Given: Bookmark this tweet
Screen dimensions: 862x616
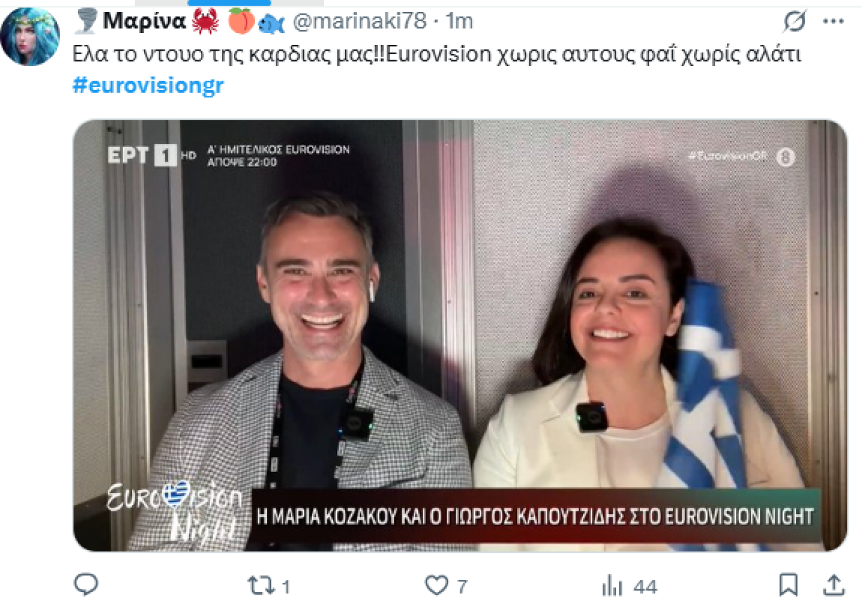Looking at the screenshot, I should click(788, 585).
